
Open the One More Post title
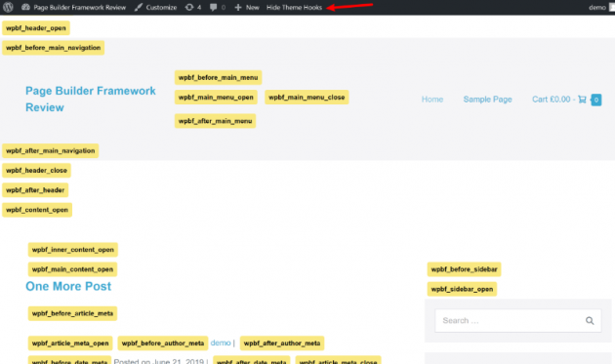[68, 286]
